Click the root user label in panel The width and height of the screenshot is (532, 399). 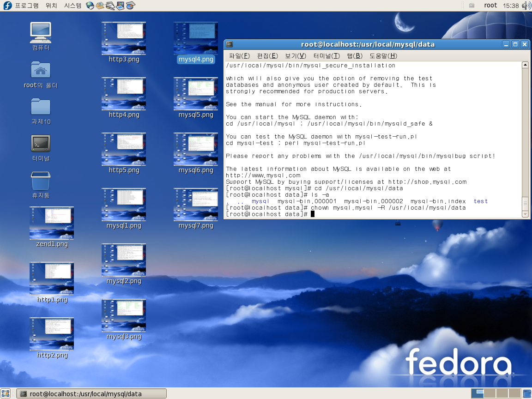pyautogui.click(x=490, y=6)
